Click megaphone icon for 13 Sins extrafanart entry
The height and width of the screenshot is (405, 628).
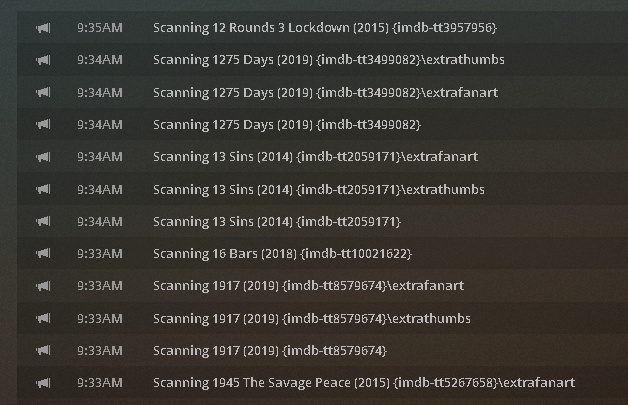[43, 157]
